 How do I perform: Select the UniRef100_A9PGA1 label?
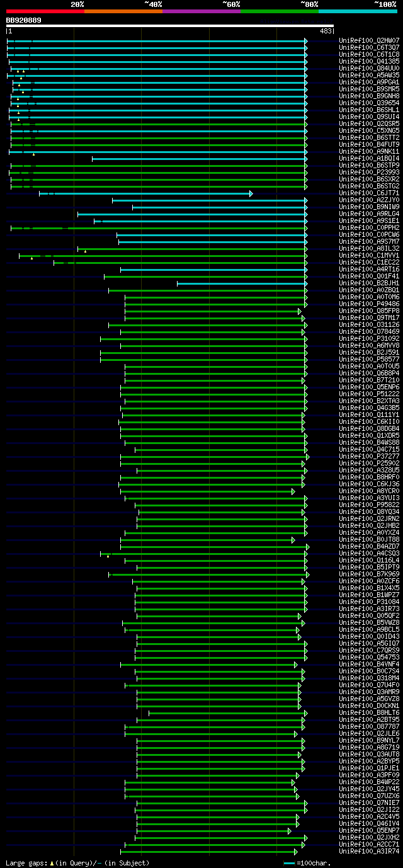click(x=369, y=82)
